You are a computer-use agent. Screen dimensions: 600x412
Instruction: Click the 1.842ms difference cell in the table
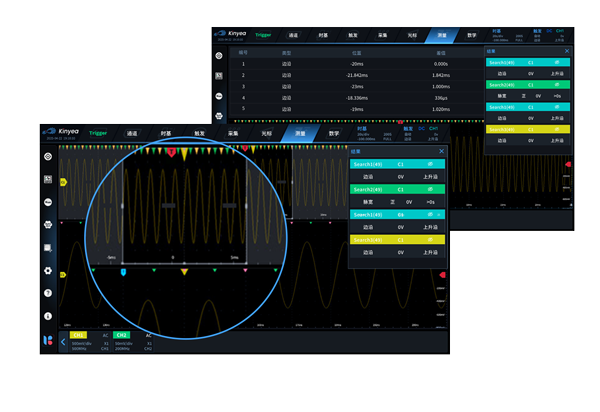coord(441,75)
